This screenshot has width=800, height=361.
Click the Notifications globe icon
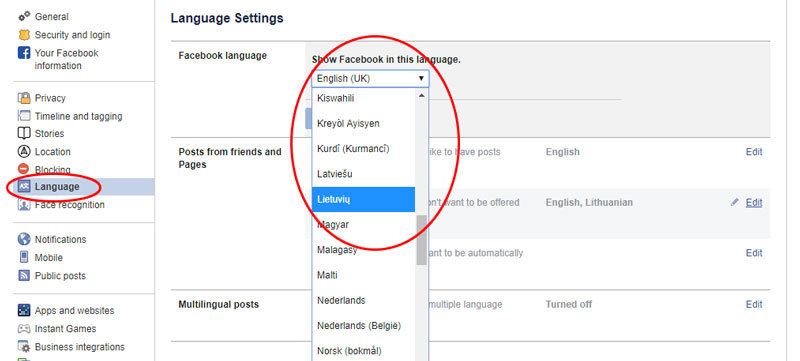point(24,239)
